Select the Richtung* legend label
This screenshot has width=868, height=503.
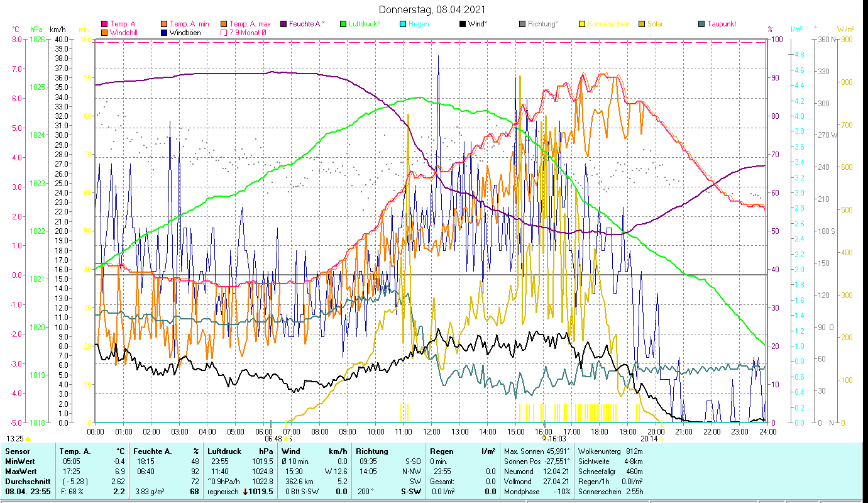pyautogui.click(x=543, y=24)
